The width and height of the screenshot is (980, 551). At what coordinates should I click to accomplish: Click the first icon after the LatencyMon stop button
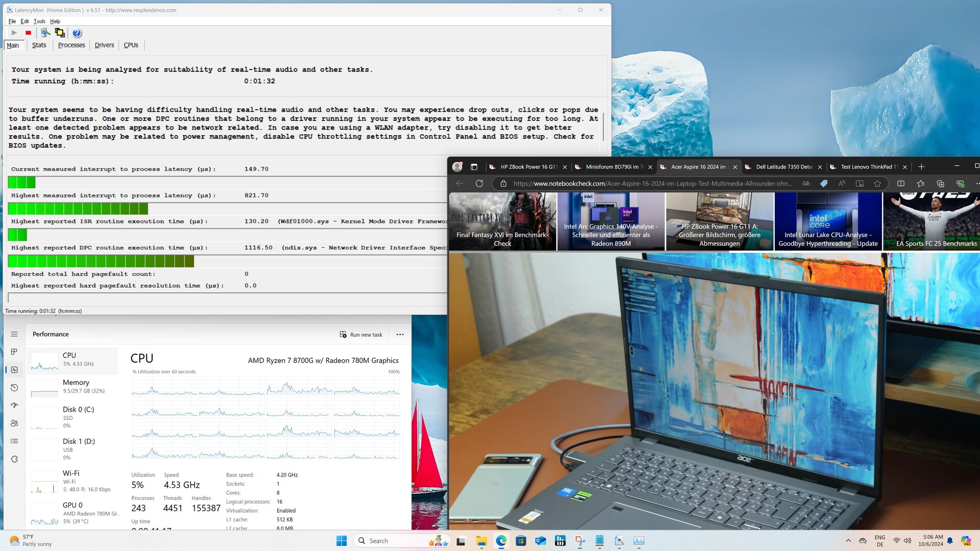(x=45, y=33)
